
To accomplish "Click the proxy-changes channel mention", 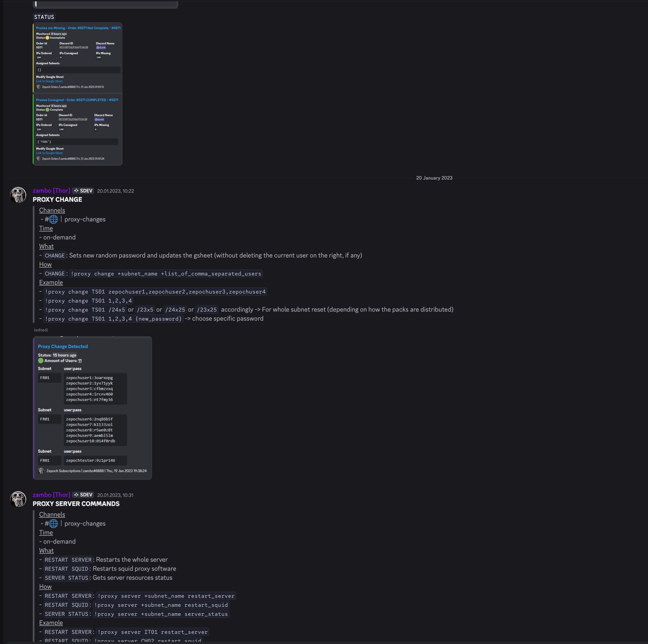I will coord(85,219).
